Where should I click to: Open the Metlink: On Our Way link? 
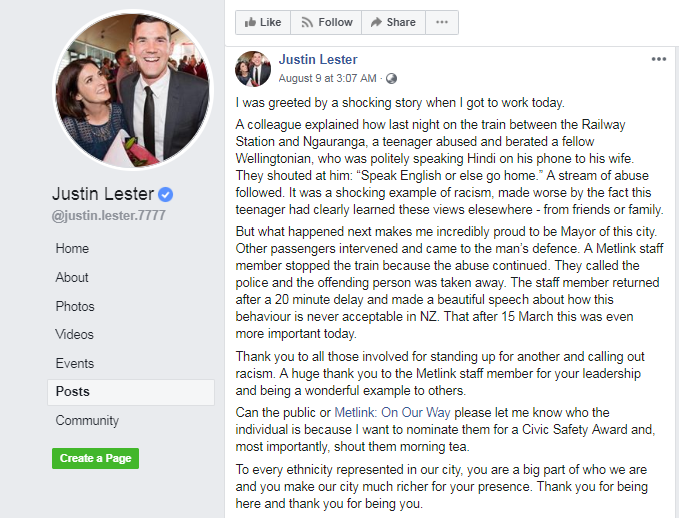(x=392, y=412)
